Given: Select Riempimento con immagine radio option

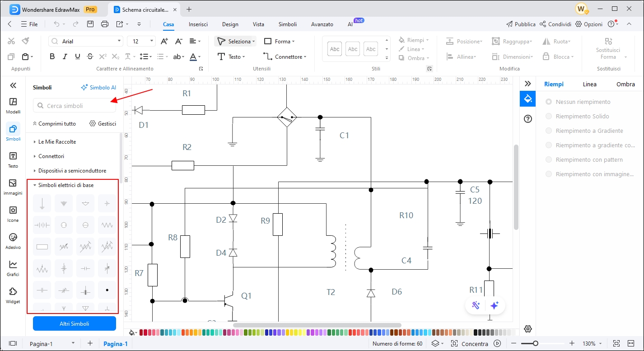Looking at the screenshot, I should coord(549,174).
